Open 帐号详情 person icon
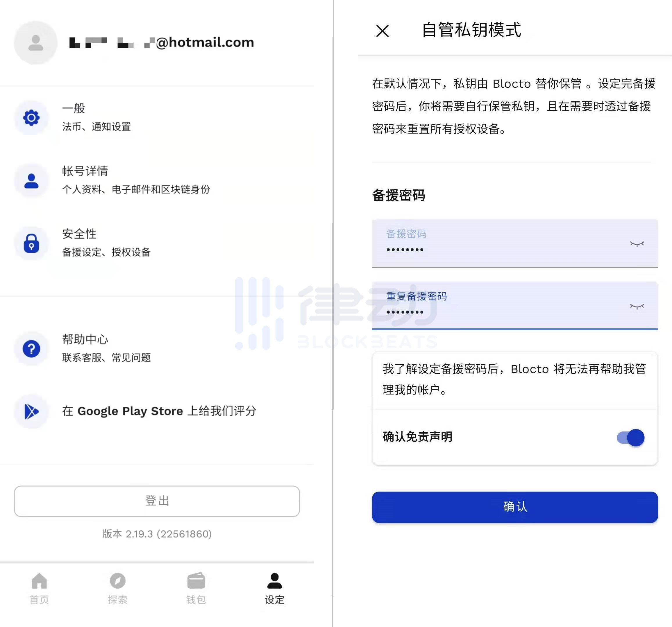The width and height of the screenshot is (672, 627). [31, 180]
